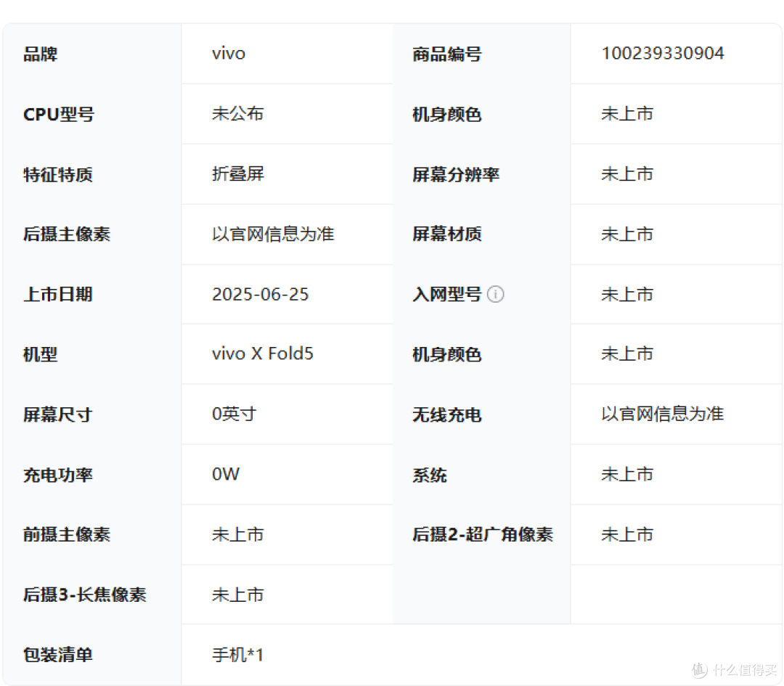Select the 屏幕尺寸 label
784x686 pixels.
coord(57,415)
